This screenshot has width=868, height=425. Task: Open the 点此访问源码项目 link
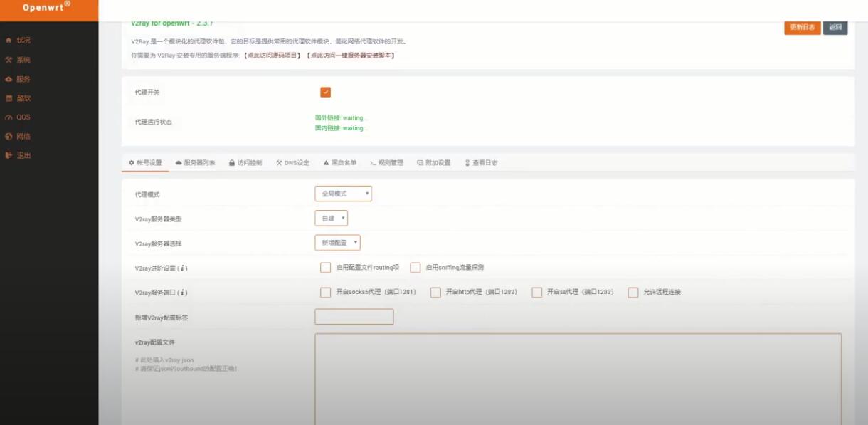[272, 55]
